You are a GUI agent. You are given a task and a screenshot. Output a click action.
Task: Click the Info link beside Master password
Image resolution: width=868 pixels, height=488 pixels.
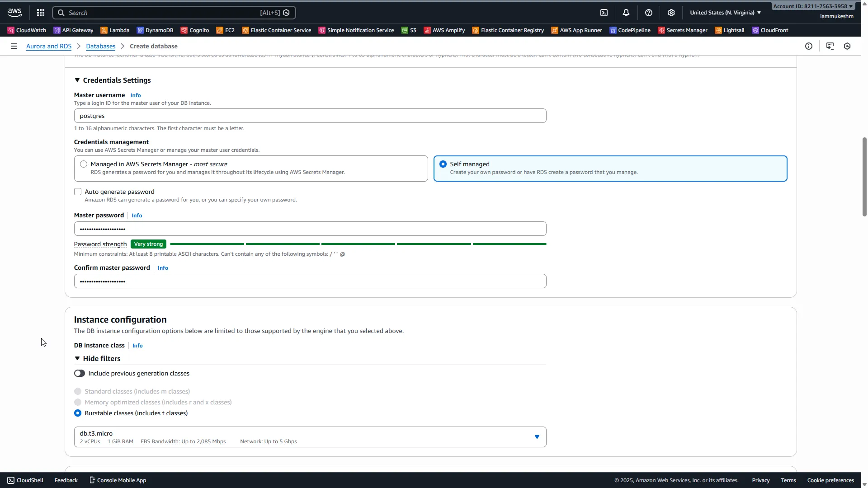point(137,215)
